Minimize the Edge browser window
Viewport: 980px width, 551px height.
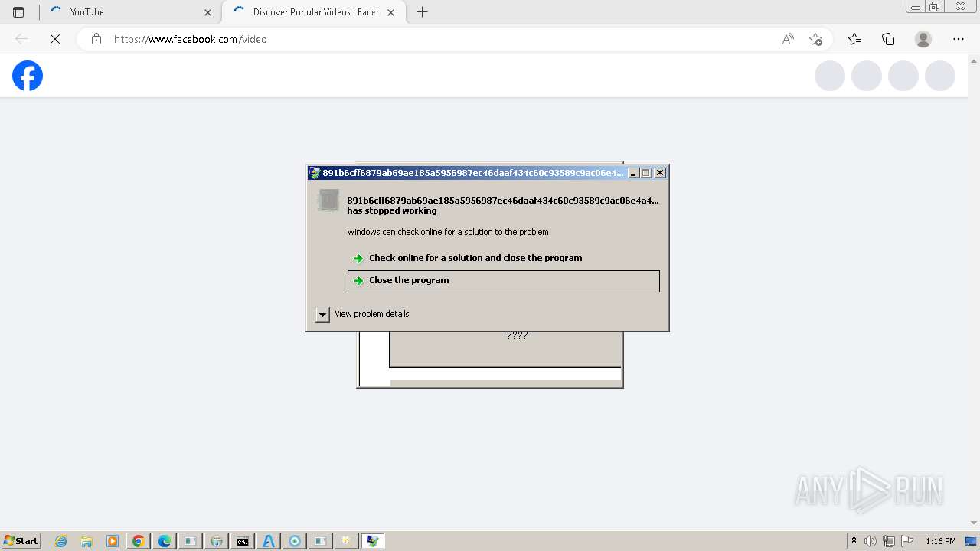click(x=916, y=7)
